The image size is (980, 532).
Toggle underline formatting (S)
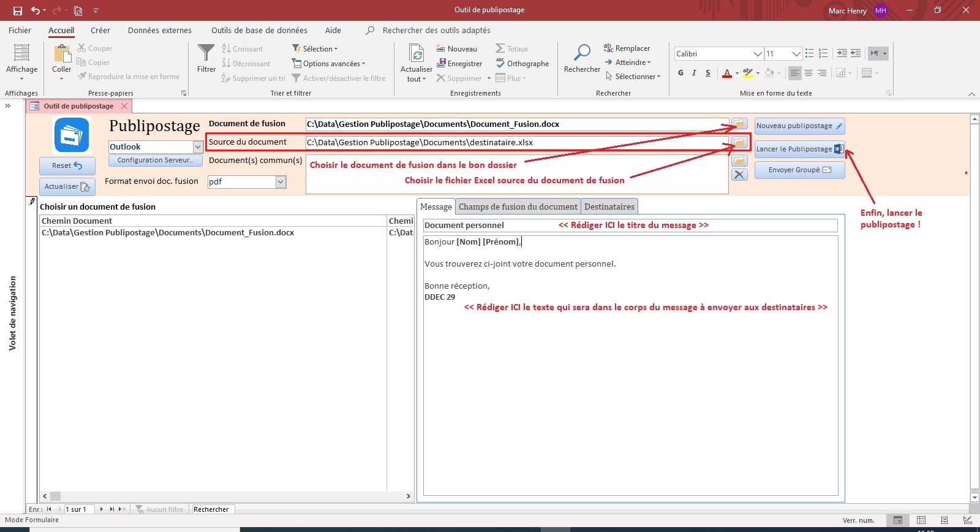708,73
